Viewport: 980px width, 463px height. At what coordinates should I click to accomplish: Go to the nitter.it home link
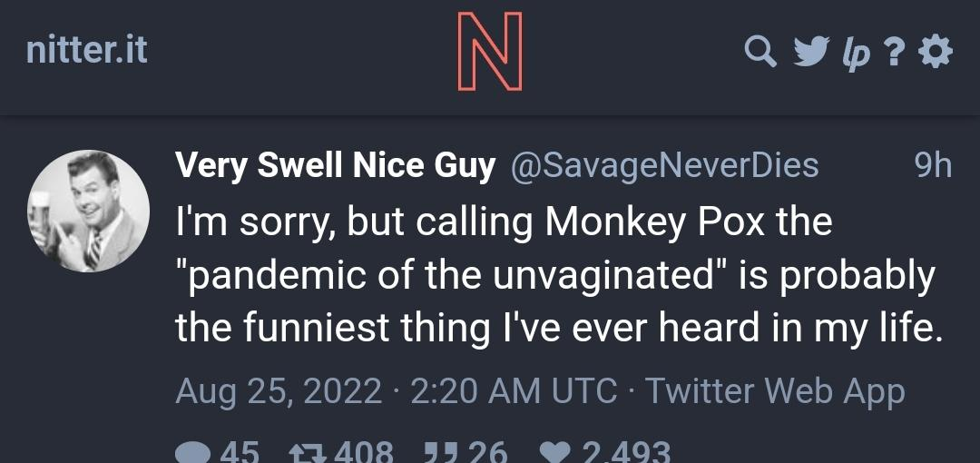[x=87, y=50]
